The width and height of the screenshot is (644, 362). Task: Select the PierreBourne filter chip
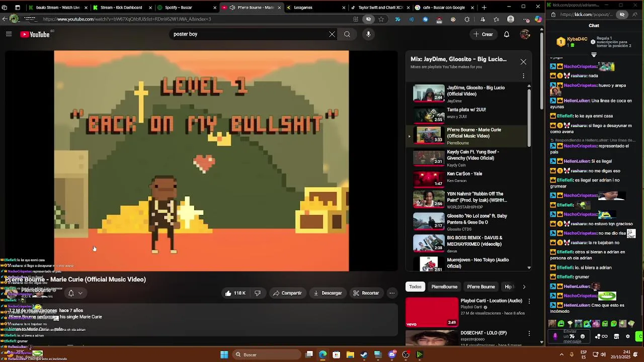point(444,287)
